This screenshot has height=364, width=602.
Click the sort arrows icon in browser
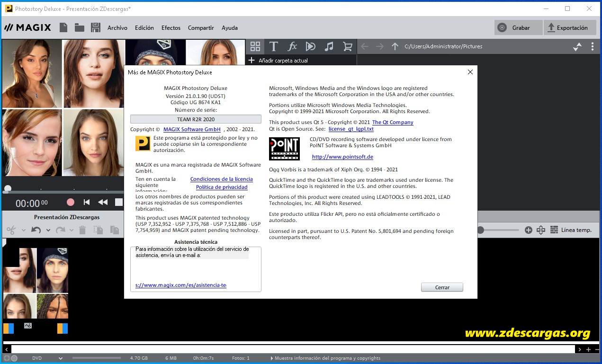[x=577, y=46]
